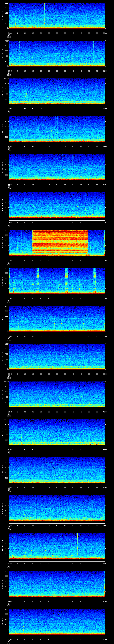Click the burst near 53 seconds in 11:36 panel
The width and height of the screenshot is (114, 644).
(x=95, y=280)
